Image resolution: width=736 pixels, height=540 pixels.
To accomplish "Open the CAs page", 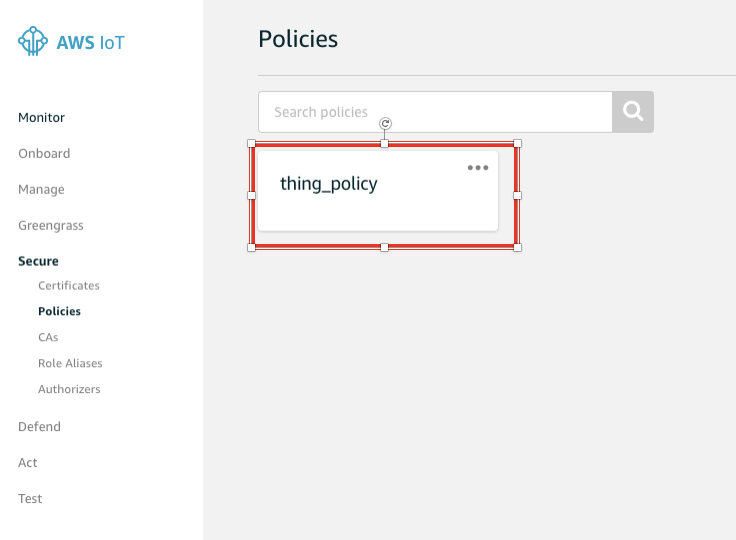I will tap(48, 337).
